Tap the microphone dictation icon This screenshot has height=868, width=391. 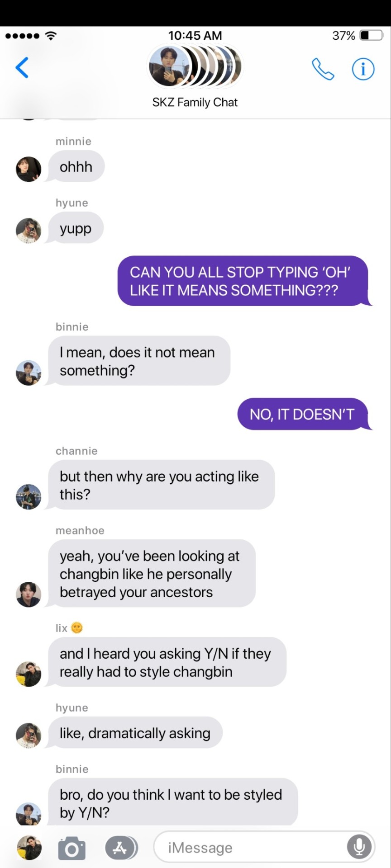[x=359, y=847]
